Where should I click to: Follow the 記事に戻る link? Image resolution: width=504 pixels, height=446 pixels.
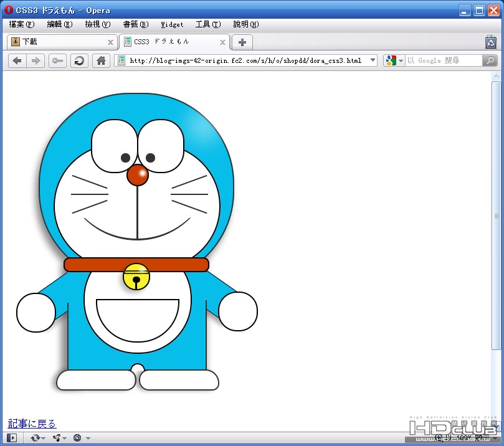pos(32,424)
